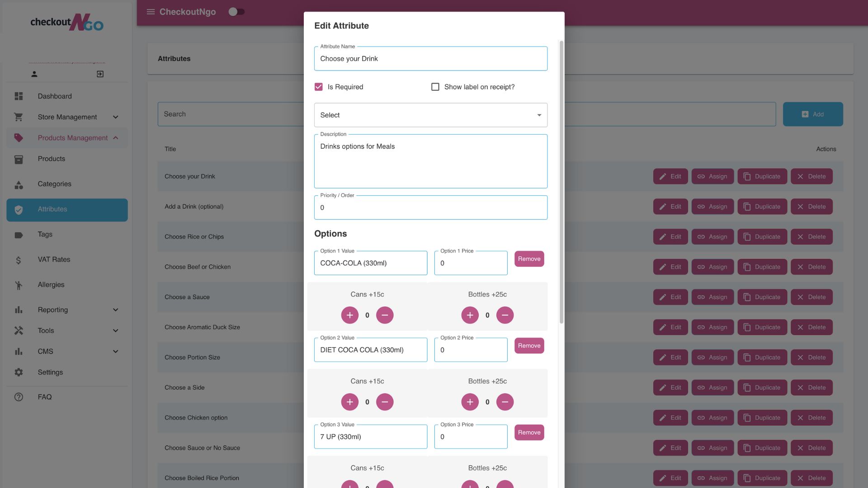Increase Bottles count for DIET COCA COLA
Screen dimensions: 868x488
(x=470, y=402)
